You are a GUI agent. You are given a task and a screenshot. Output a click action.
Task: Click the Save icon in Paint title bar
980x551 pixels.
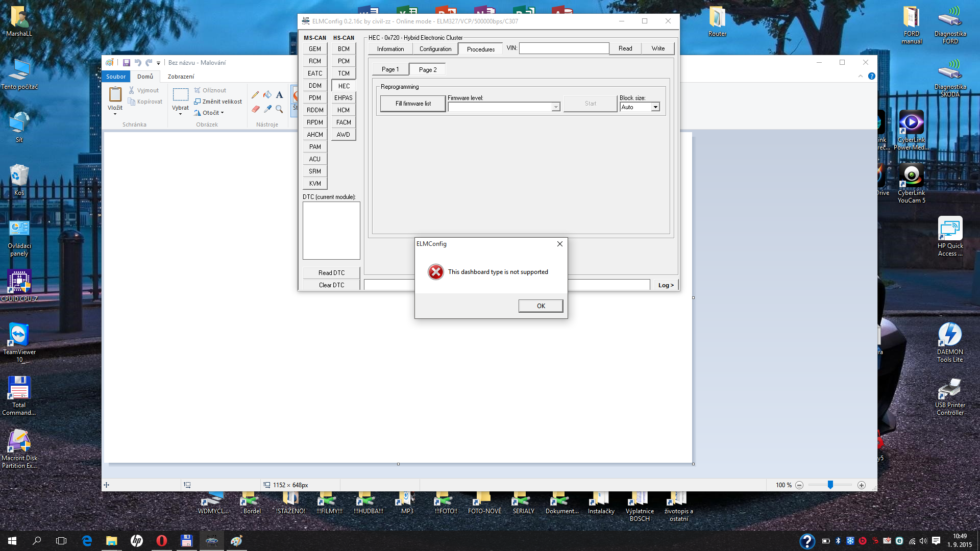click(x=127, y=63)
